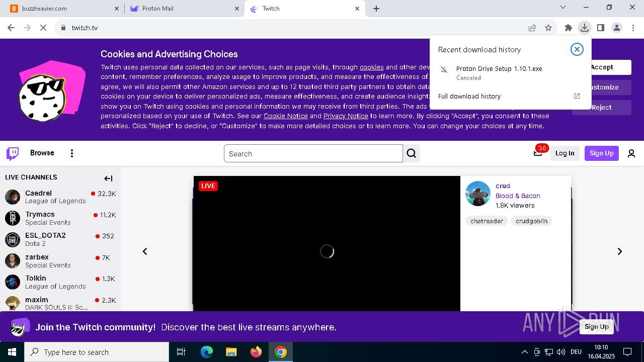The height and width of the screenshot is (362, 644).
Task: Open the user account icon menu
Action: 631,153
